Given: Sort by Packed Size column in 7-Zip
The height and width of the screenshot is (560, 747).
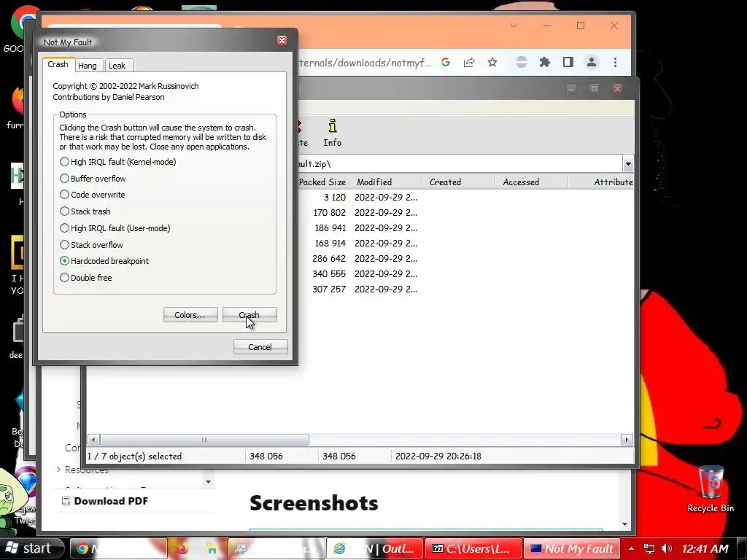Looking at the screenshot, I should pos(322,182).
